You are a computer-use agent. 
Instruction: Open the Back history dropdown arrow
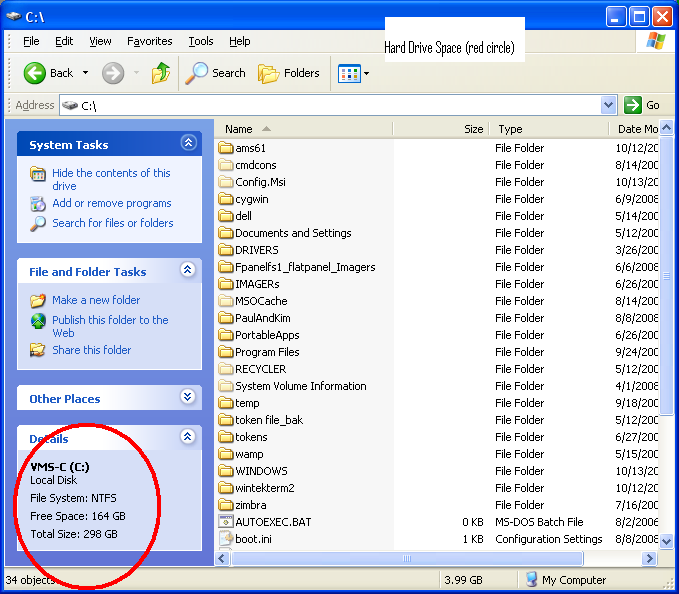pyautogui.click(x=85, y=73)
